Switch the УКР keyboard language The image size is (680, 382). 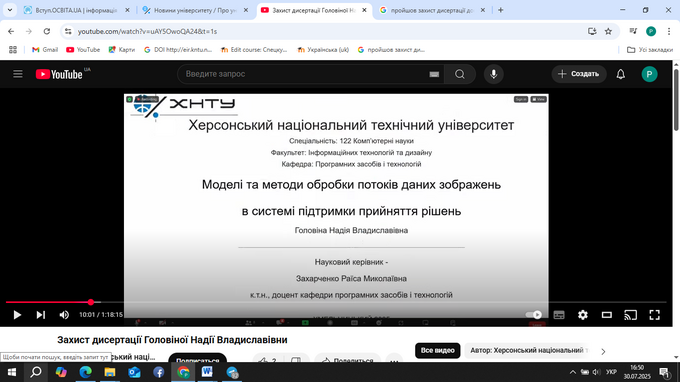611,372
